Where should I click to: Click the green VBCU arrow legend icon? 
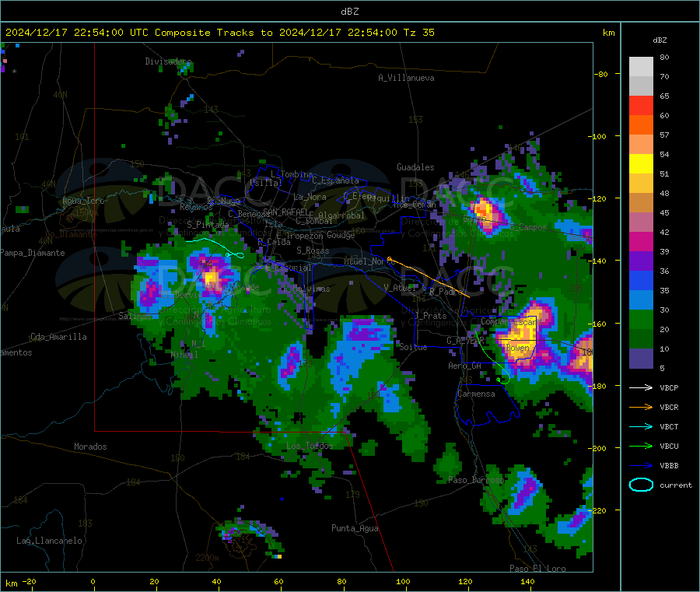(x=641, y=446)
